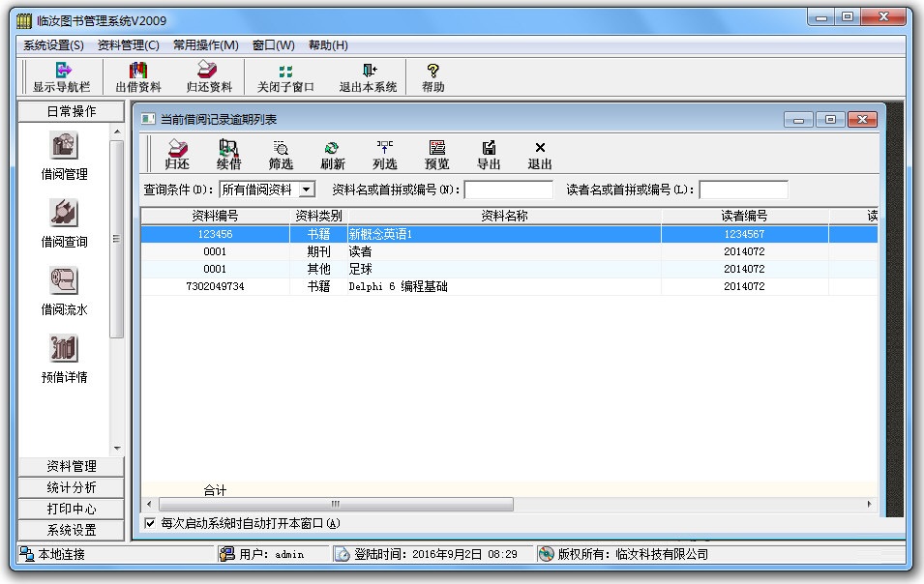Click the 资料名称 column header
Viewport: 924px width, 584px height.
click(504, 216)
